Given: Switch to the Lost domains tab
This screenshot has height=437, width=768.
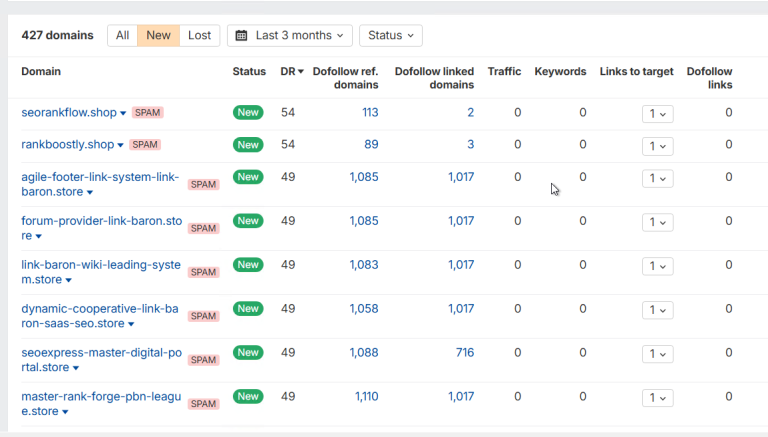Looking at the screenshot, I should pos(200,36).
